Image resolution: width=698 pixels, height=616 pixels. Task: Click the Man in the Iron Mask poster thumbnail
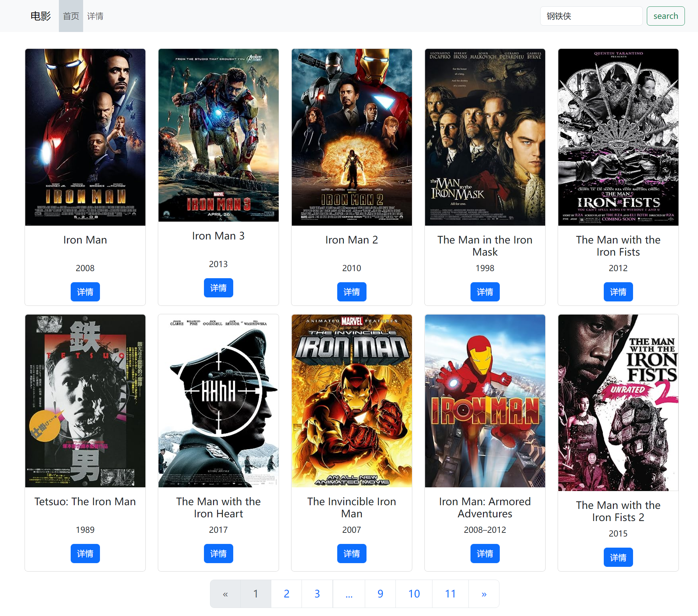[x=484, y=137]
